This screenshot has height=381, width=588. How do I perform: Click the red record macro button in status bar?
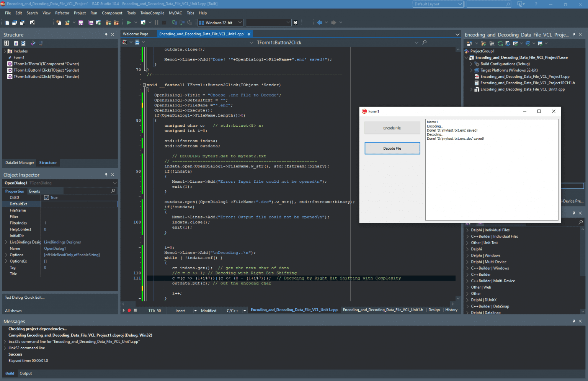point(129,311)
